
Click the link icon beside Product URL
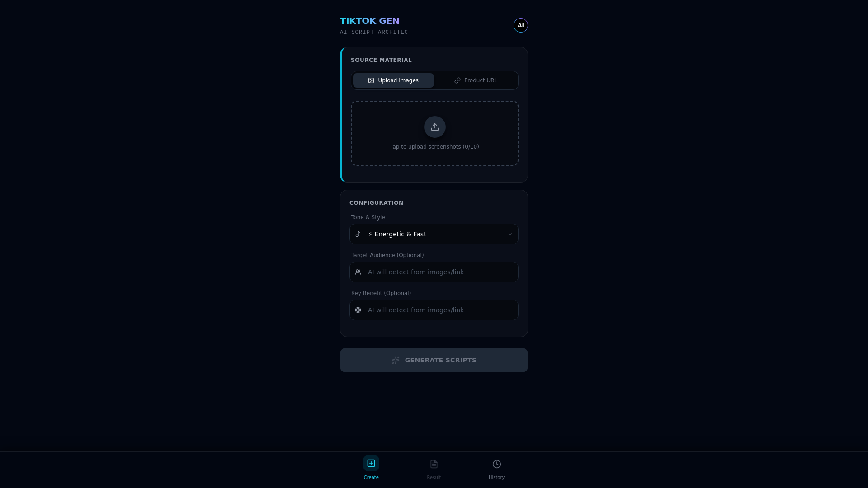coord(458,80)
